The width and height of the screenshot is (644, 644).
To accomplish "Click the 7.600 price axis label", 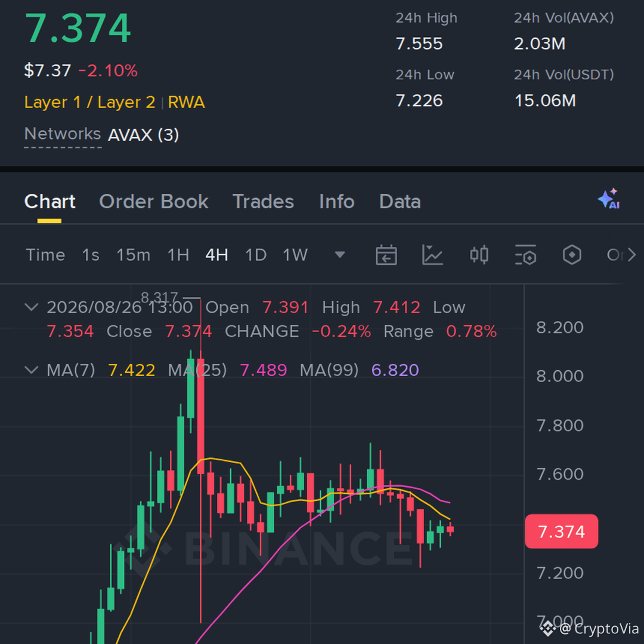I will pyautogui.click(x=560, y=474).
